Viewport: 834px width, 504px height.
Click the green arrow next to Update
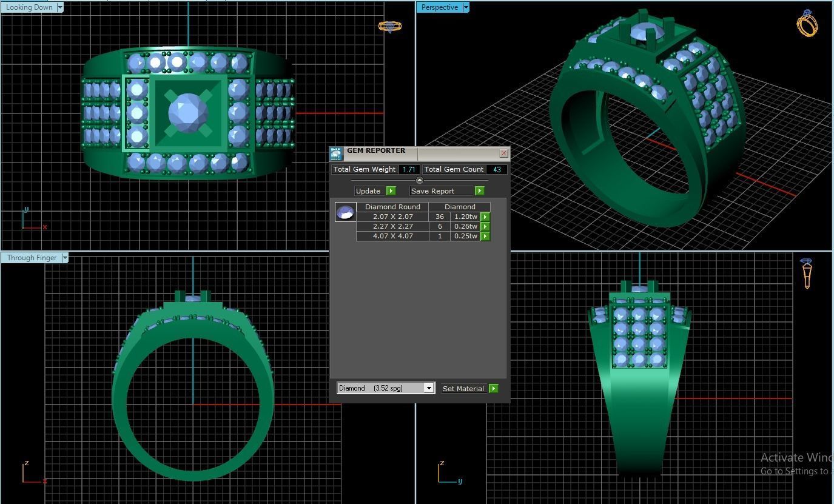pyautogui.click(x=391, y=191)
